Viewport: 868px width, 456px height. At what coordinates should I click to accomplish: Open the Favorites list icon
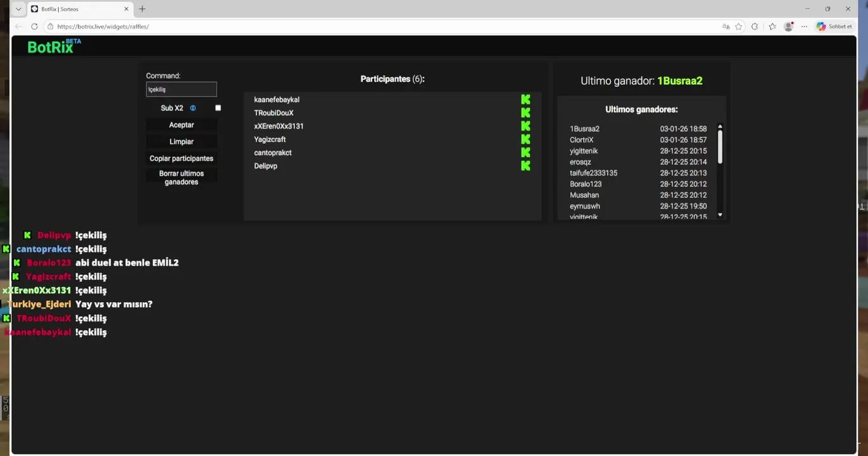(x=772, y=27)
